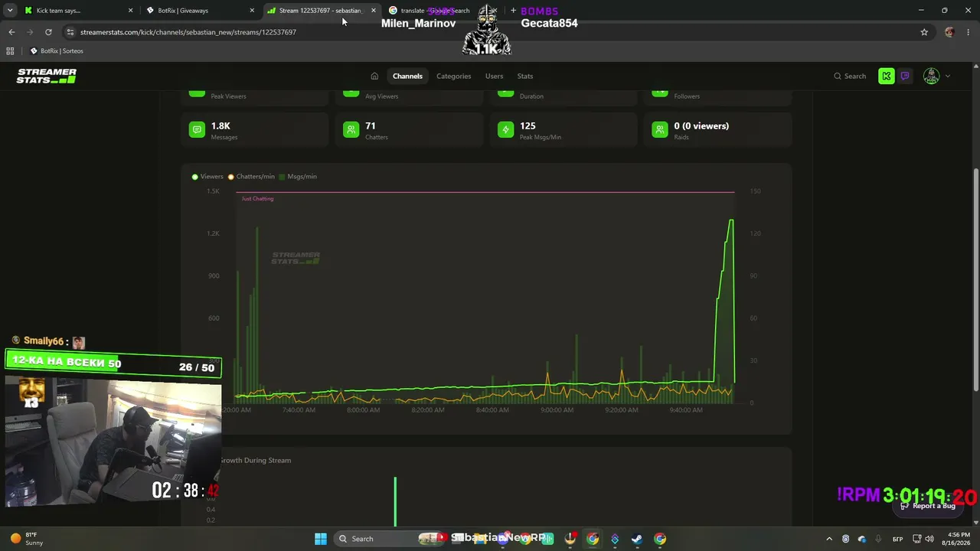Click the 9:00:00 AM axis label
The image size is (980, 551).
point(557,410)
